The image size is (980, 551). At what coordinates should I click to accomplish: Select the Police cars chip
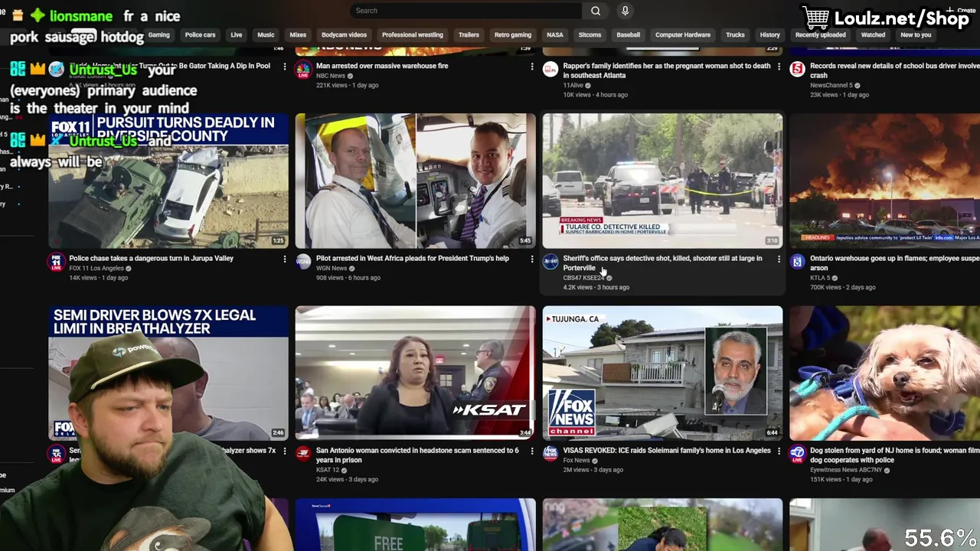200,34
